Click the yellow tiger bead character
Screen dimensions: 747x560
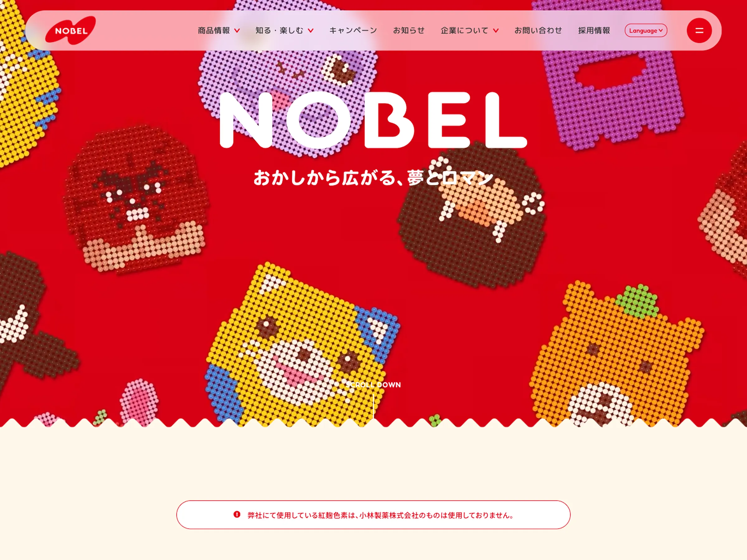(302, 344)
